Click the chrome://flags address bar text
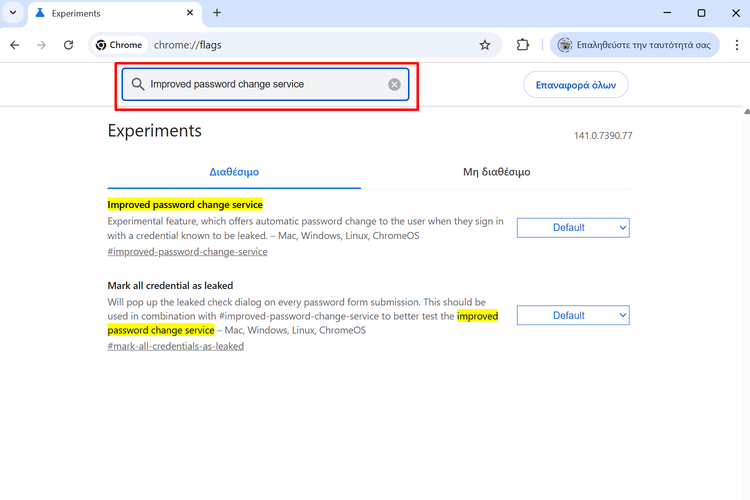The image size is (750, 500). 188,45
